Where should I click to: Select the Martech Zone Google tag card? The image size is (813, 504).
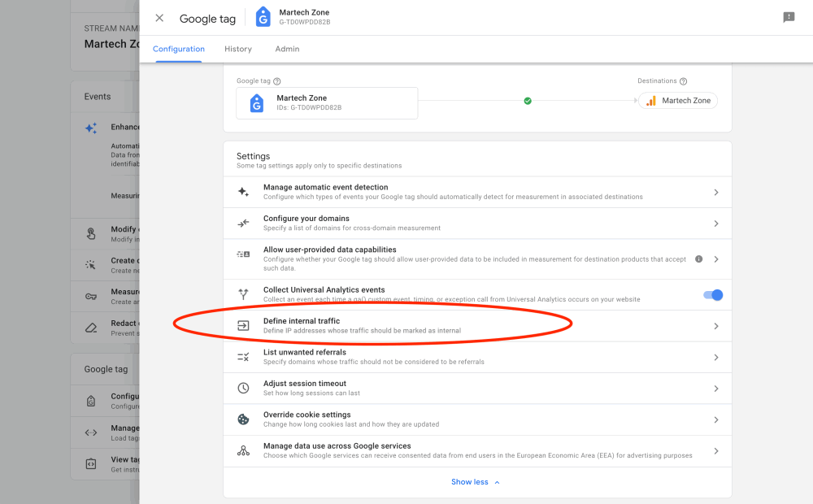click(x=327, y=102)
